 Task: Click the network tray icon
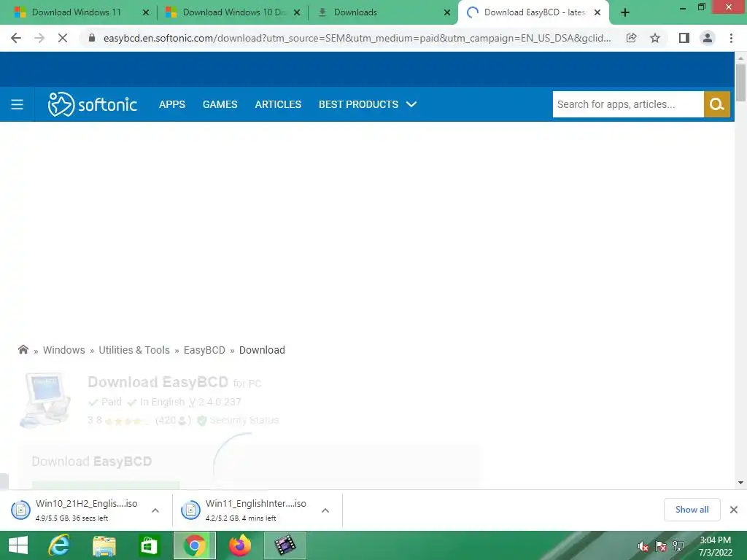[678, 546]
